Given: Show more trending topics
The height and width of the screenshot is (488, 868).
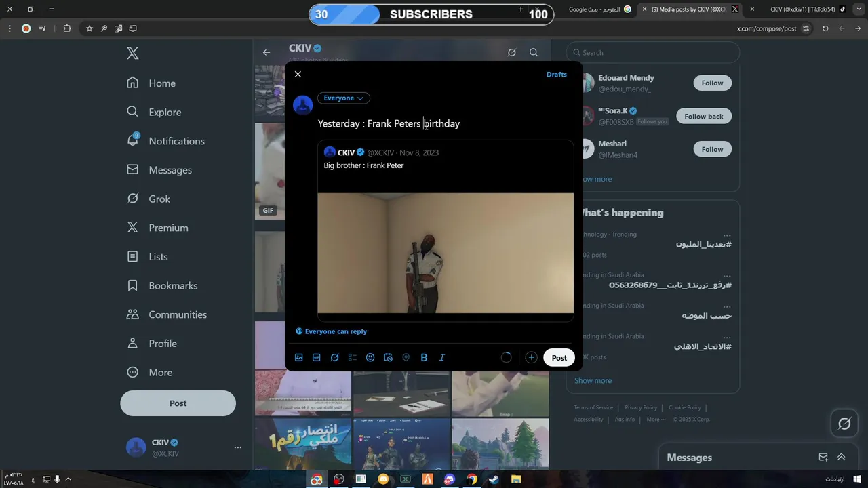Looking at the screenshot, I should pos(593,380).
